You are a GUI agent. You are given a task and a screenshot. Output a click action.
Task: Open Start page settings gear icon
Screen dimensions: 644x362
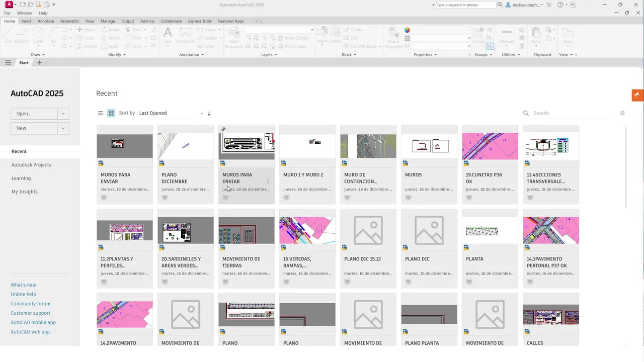[x=622, y=113]
